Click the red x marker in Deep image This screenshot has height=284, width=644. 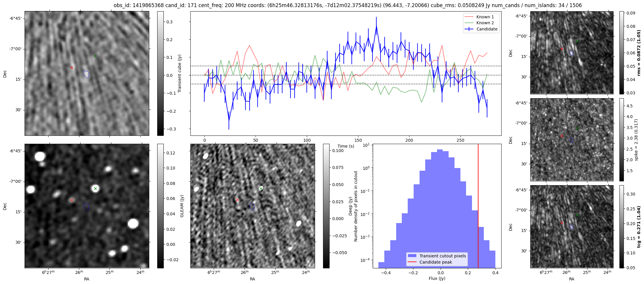pos(237,200)
